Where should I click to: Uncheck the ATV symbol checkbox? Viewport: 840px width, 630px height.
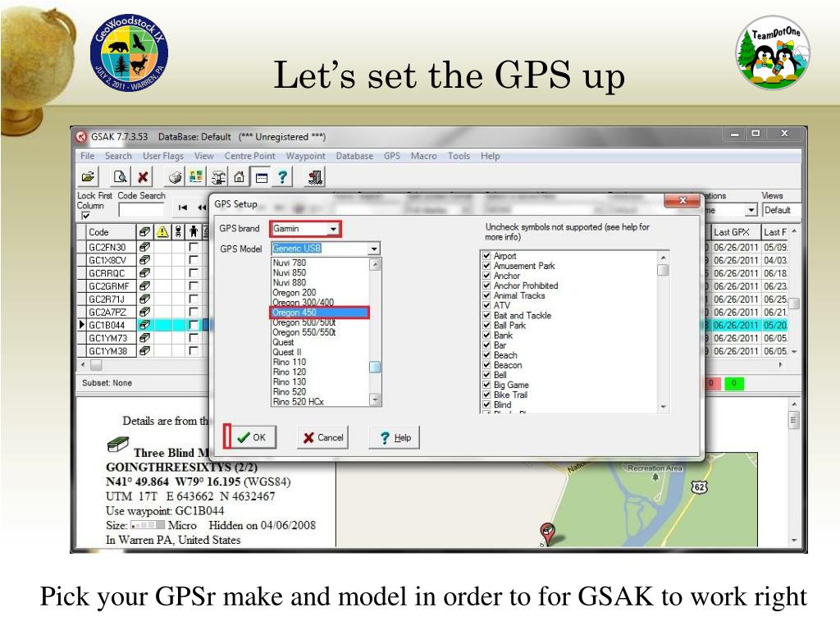click(x=486, y=305)
